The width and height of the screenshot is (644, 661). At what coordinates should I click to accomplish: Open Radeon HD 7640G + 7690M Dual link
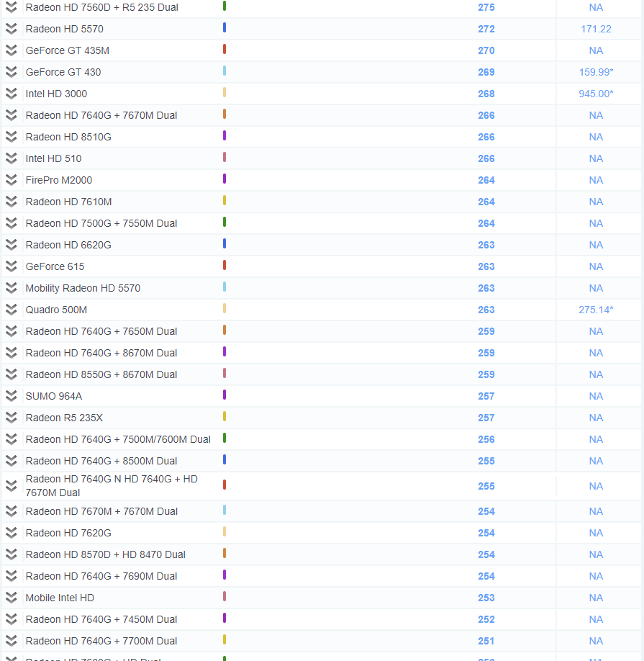point(101,576)
